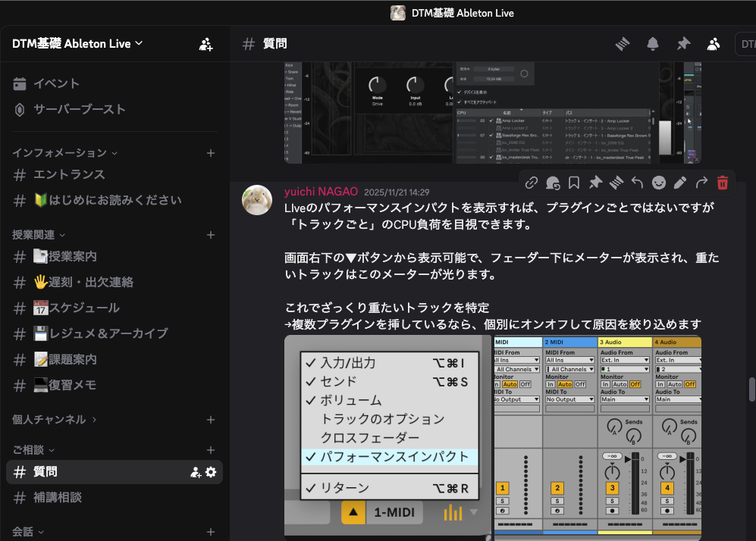Click the red trash icon to delete message
This screenshot has width=756, height=541.
(x=723, y=182)
